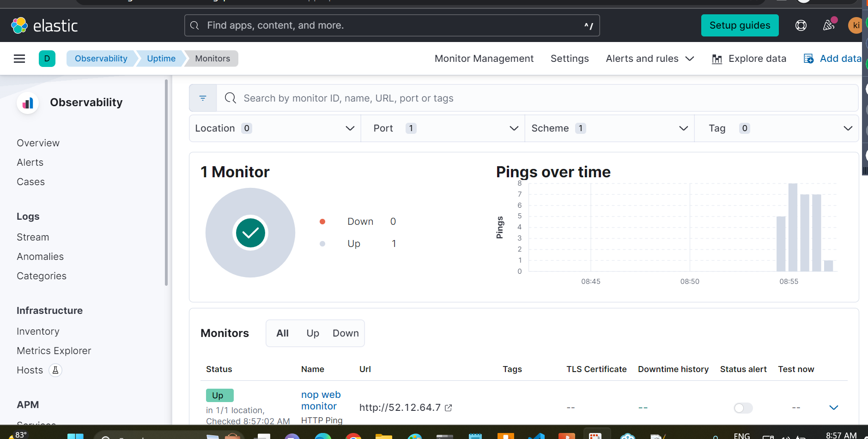The image size is (868, 439).
Task: Go to the Observability breadcrumb
Action: [x=101, y=59]
